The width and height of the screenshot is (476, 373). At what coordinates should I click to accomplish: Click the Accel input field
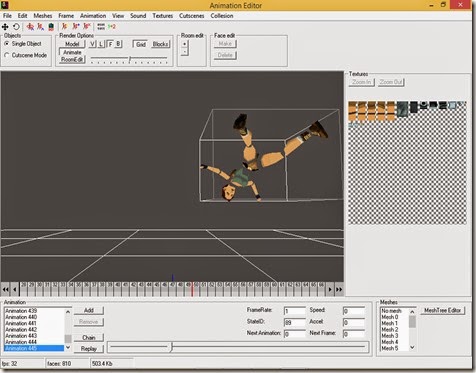click(353, 322)
